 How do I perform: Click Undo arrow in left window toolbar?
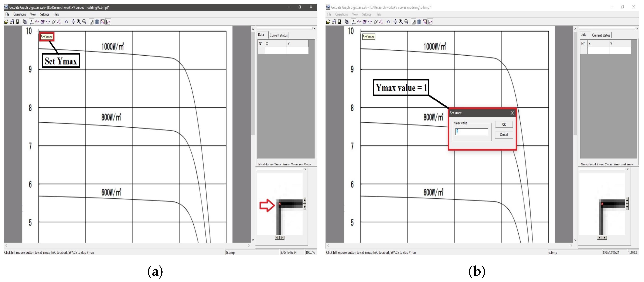pos(66,22)
